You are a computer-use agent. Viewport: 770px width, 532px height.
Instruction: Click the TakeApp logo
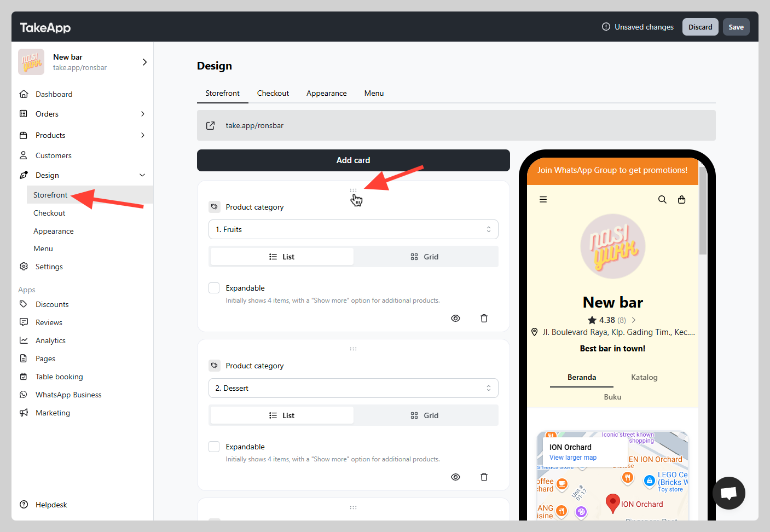click(45, 27)
